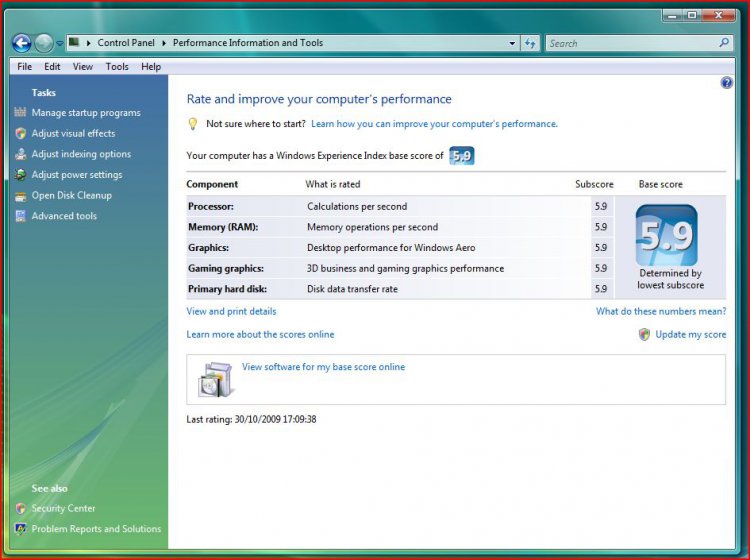
Task: Click the Advanced tools icon
Action: tap(20, 216)
